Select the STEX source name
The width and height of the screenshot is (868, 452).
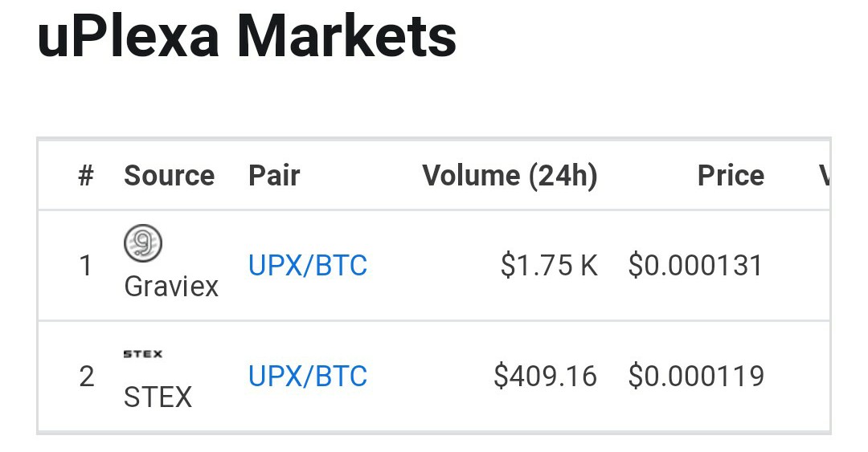tap(158, 397)
